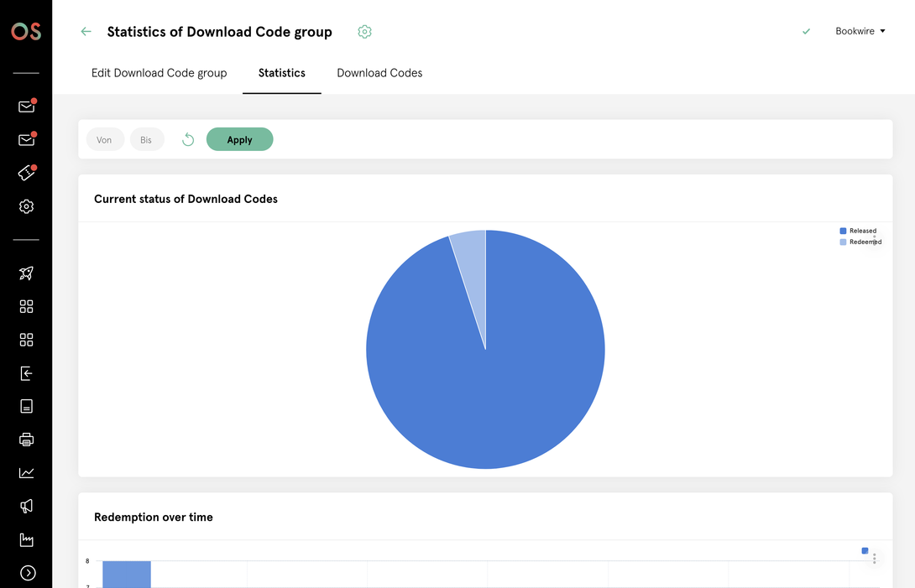Click the reset date filter icon
Screen dimensions: 915x588
[x=188, y=140]
